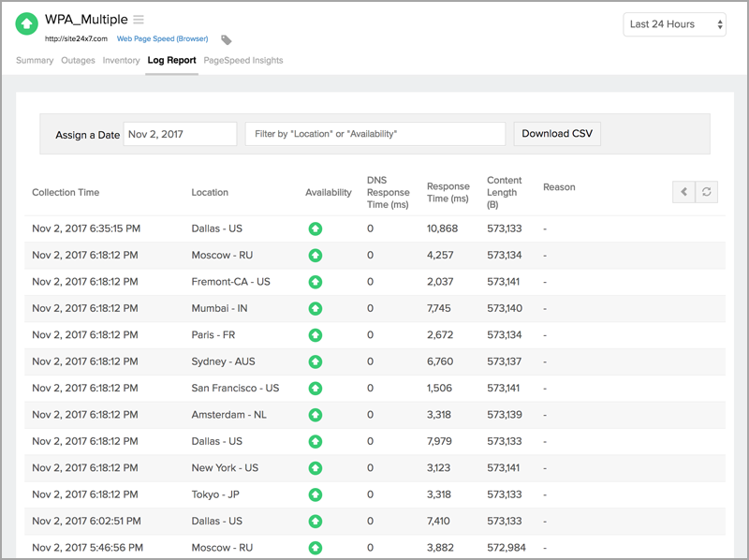The width and height of the screenshot is (749, 560).
Task: Click the Download CSV button
Action: tap(557, 134)
